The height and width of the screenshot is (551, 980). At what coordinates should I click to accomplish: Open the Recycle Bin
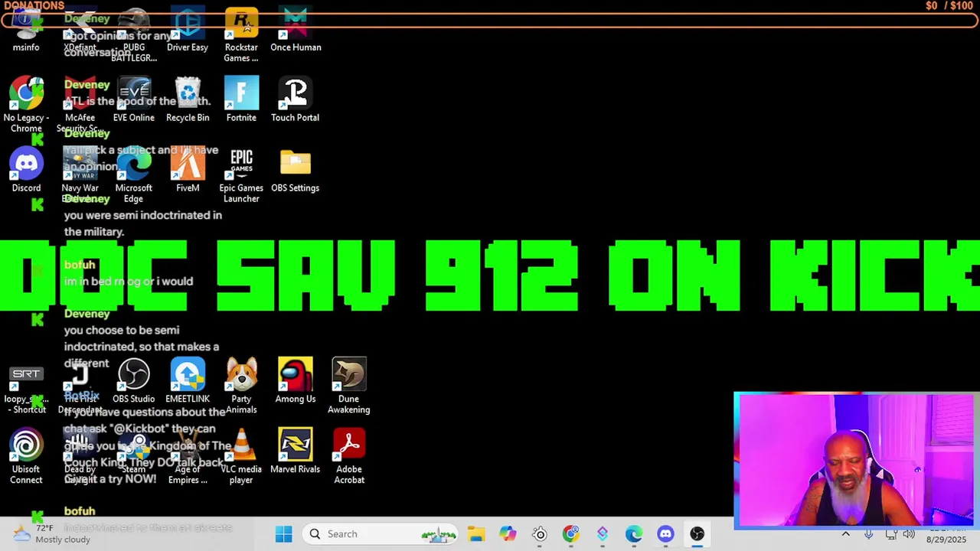click(188, 99)
